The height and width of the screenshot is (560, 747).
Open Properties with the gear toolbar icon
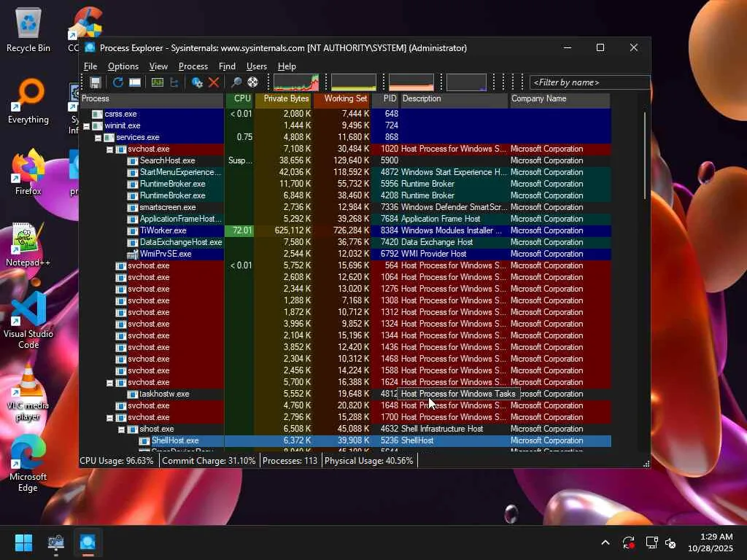point(197,82)
